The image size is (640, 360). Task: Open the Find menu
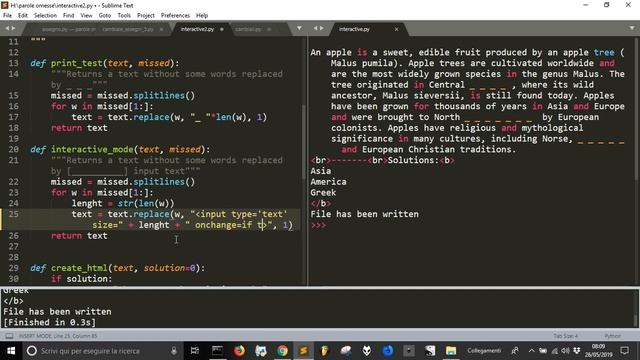click(68, 16)
